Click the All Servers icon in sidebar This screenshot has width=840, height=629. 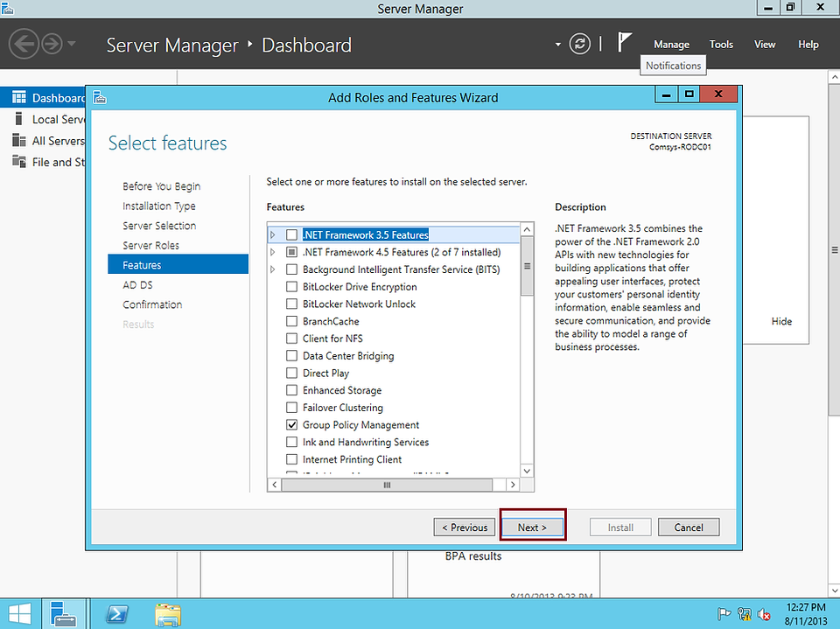(x=18, y=140)
